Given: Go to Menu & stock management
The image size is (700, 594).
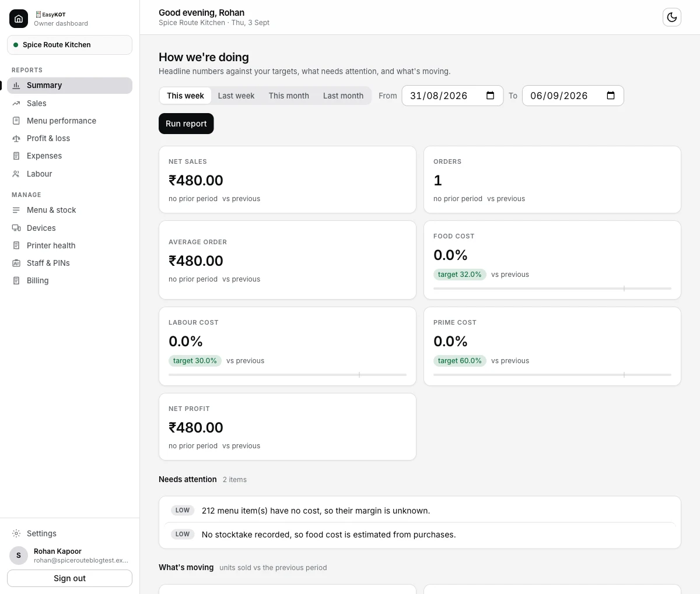Looking at the screenshot, I should pyautogui.click(x=70, y=210).
